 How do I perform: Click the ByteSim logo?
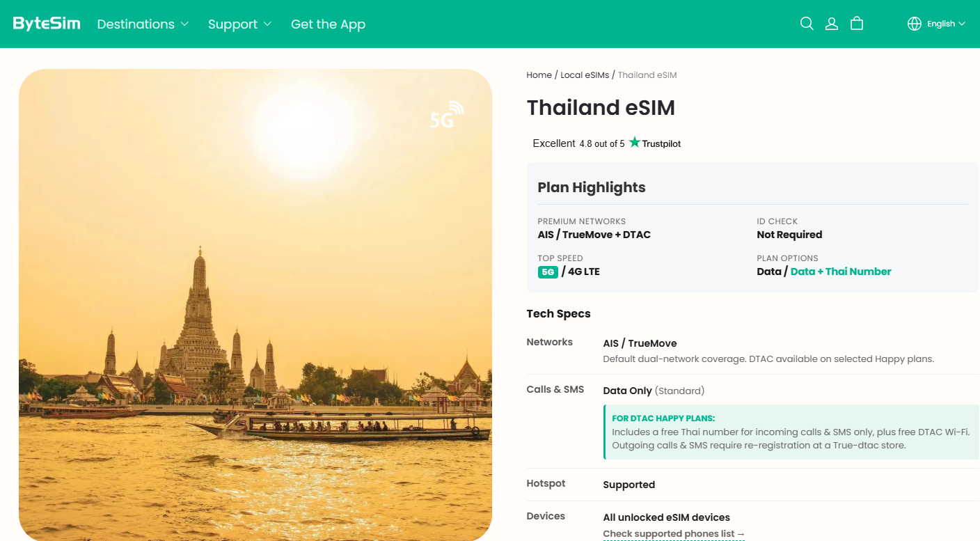click(47, 24)
